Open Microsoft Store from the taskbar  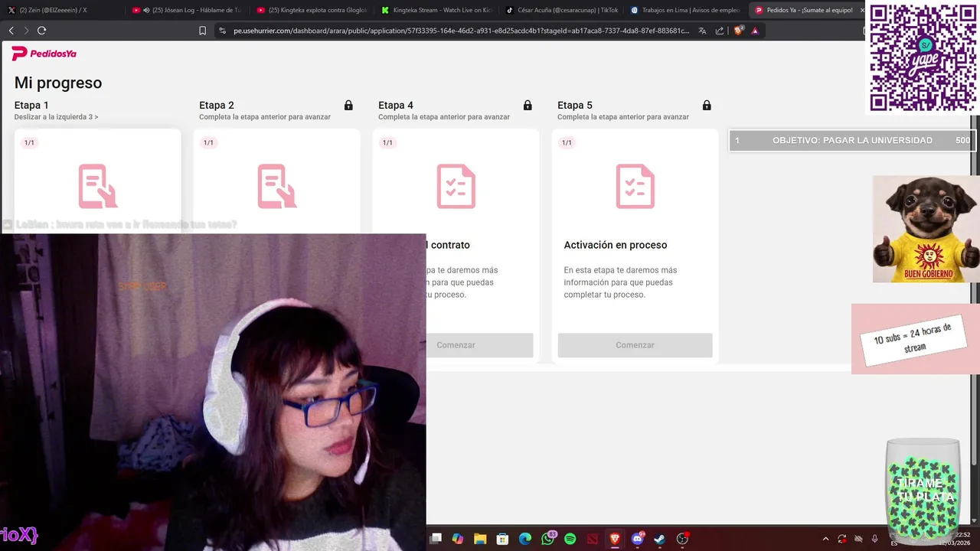coord(502,539)
